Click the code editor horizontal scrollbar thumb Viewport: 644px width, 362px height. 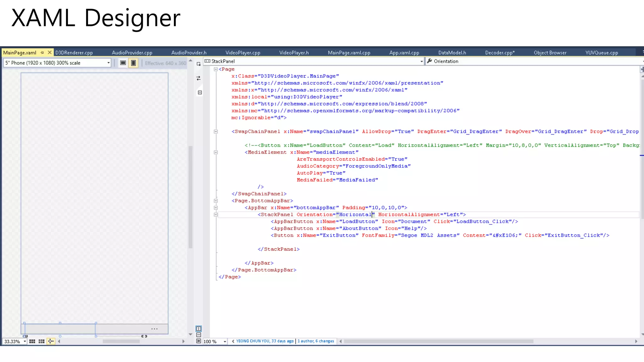[x=439, y=342]
